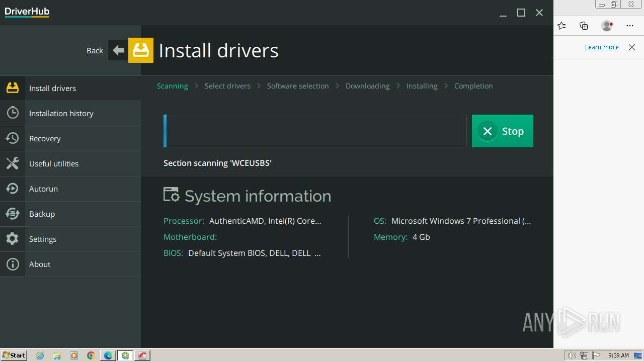The width and height of the screenshot is (644, 362).
Task: Click the Install drivers sidebar icon
Action: [x=13, y=88]
